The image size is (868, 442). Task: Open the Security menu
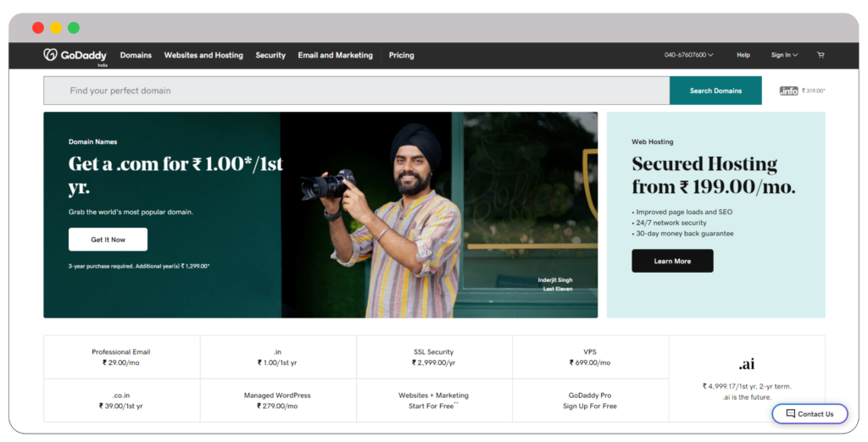(x=270, y=55)
